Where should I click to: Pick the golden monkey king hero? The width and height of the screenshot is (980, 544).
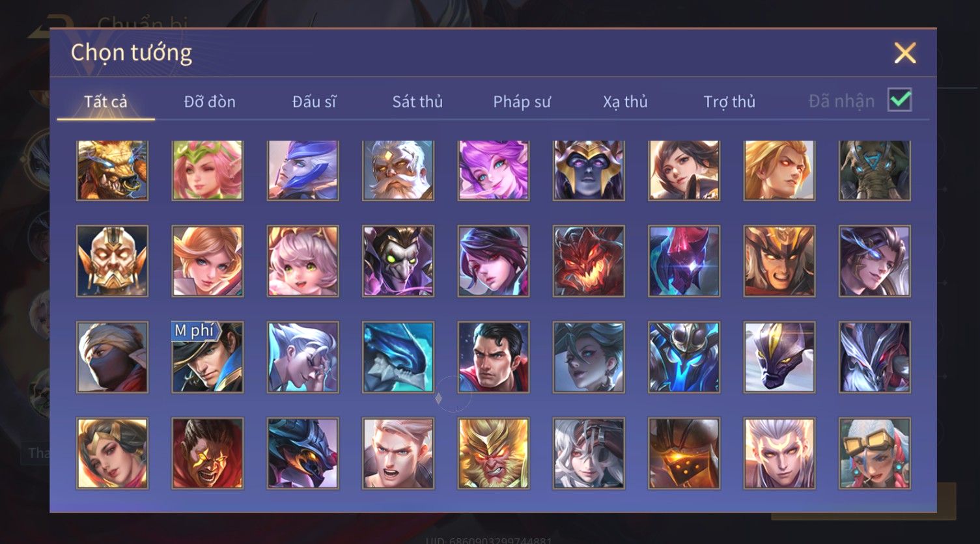coord(494,453)
